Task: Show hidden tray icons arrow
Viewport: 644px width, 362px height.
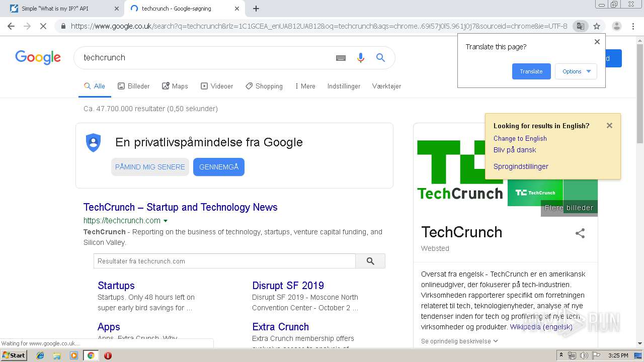Action: (x=561, y=355)
